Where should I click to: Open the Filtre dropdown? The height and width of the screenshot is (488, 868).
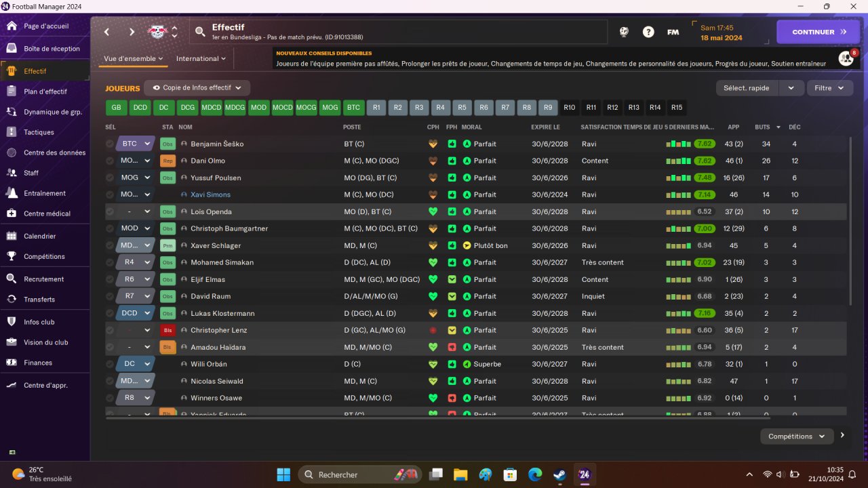(x=830, y=88)
